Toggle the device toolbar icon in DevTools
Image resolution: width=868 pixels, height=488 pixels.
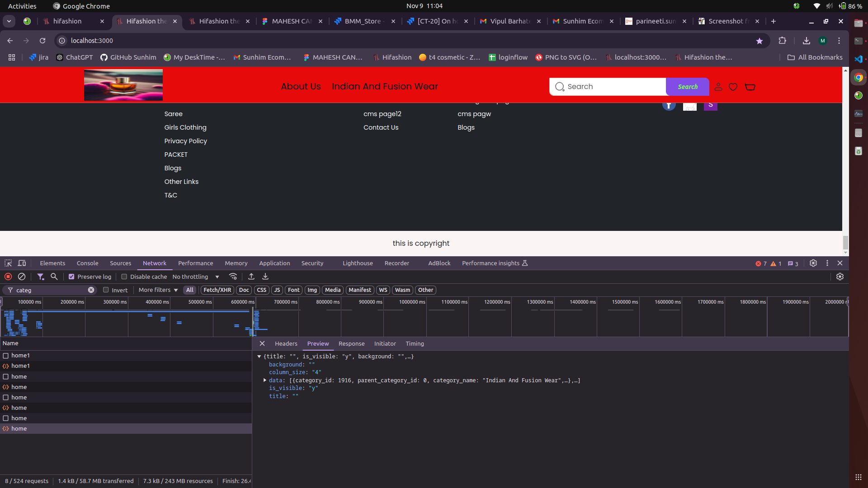(22, 263)
